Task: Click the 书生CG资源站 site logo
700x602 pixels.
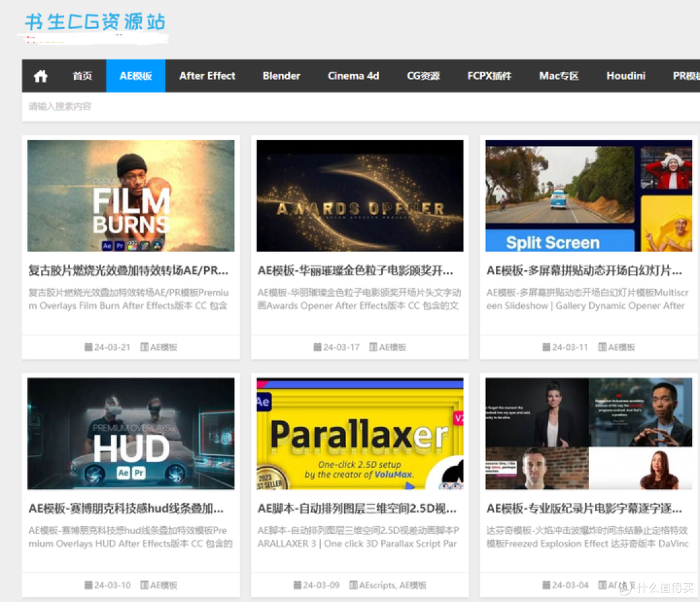Action: [x=95, y=22]
